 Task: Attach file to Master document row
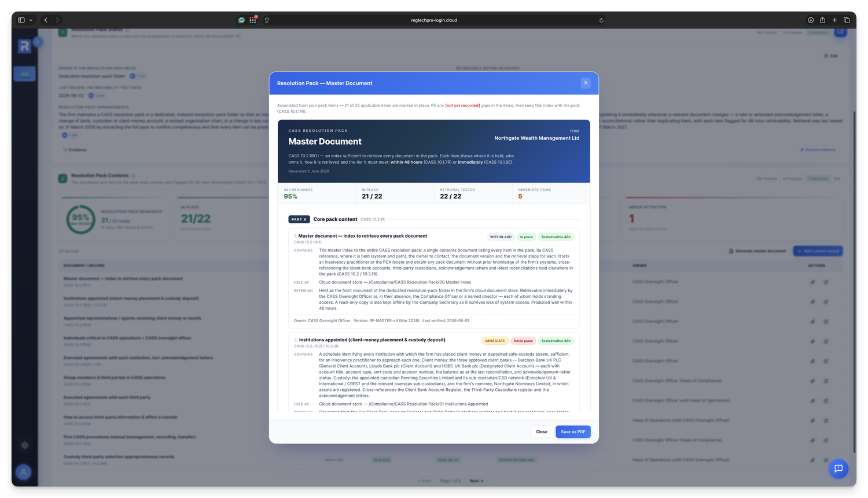point(812,282)
